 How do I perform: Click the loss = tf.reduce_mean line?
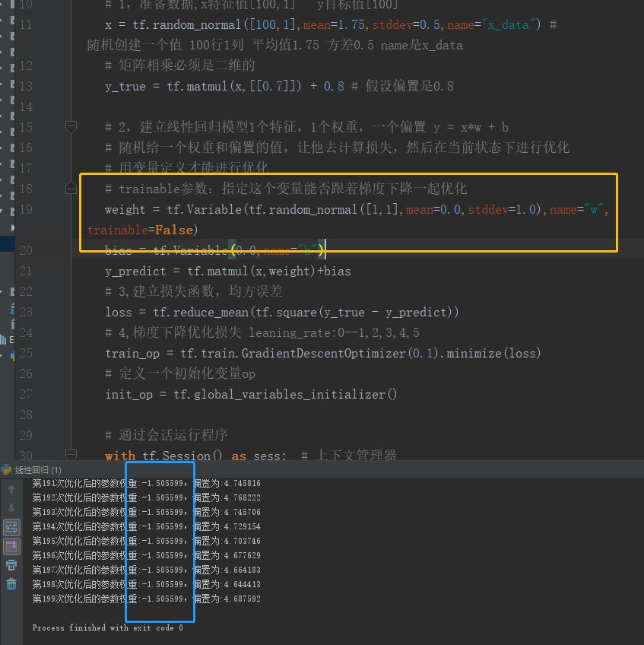[x=281, y=312]
